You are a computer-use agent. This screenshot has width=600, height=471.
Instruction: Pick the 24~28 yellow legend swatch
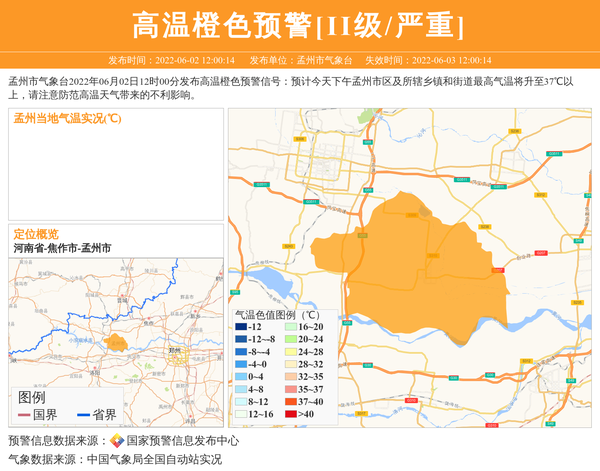(291, 352)
